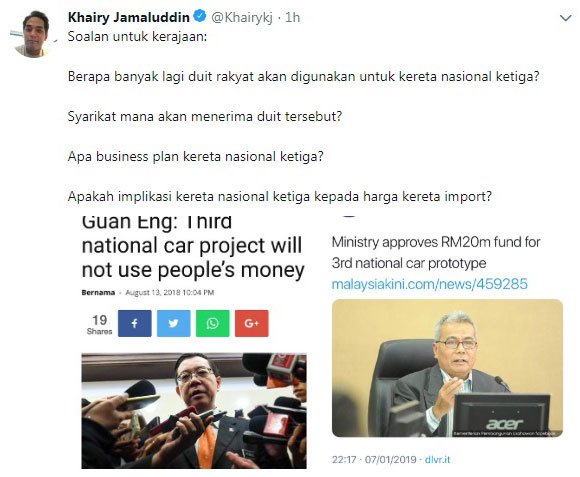This screenshot has width=580, height=477.
Task: Click the 22:17 07/01/2019 timestamp
Action: tap(374, 460)
